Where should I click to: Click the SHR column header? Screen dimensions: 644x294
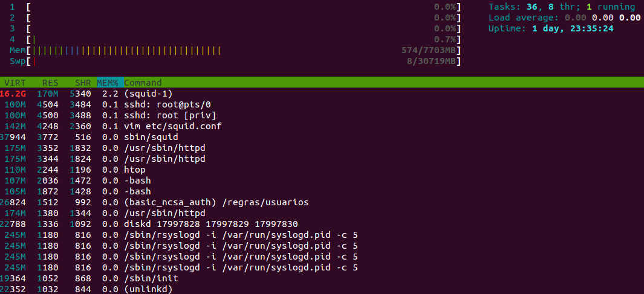83,83
